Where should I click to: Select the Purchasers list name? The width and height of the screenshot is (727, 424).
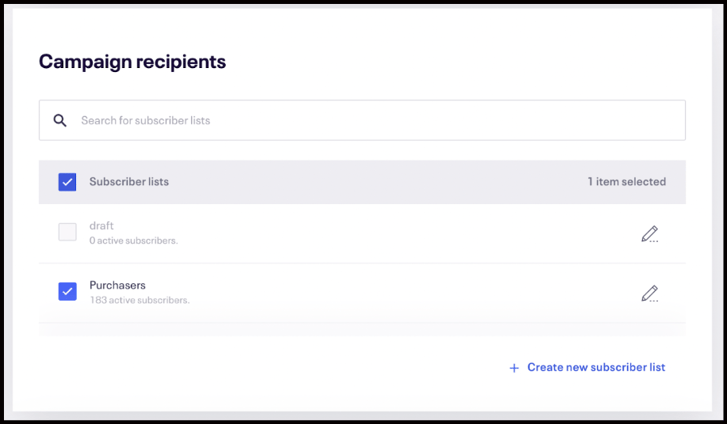(117, 285)
